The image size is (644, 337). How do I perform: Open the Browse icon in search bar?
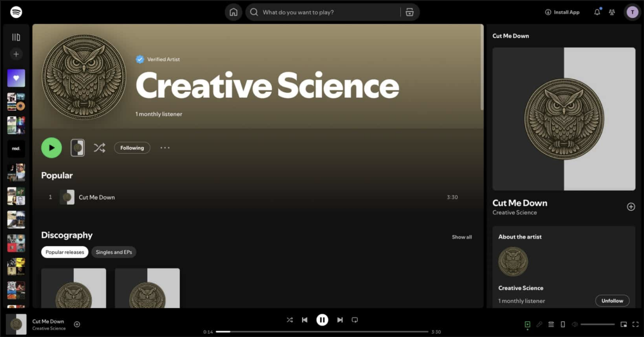click(x=410, y=12)
